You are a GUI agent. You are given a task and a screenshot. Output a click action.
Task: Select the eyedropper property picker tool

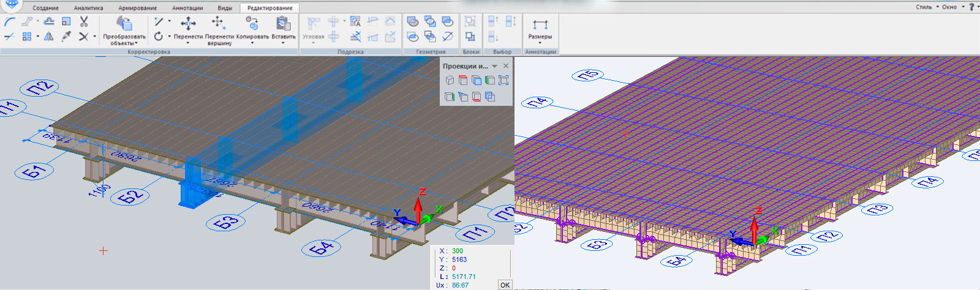coord(66,37)
